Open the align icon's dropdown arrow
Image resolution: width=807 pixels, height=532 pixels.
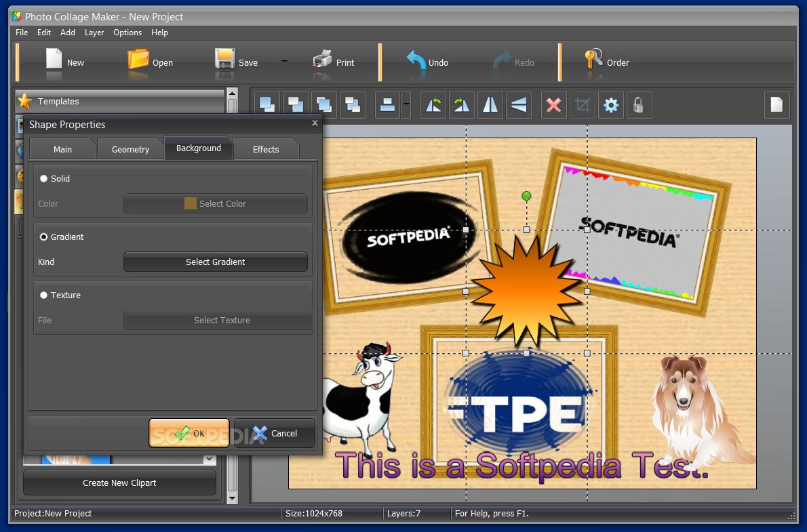[406, 105]
